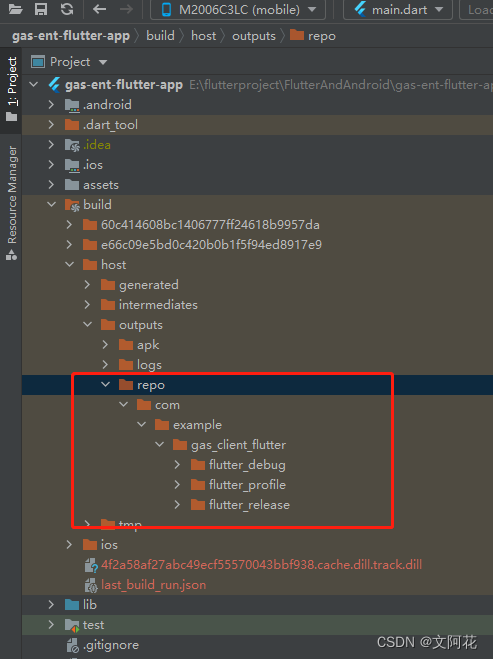
Task: Collapse the gas_client_flutter folder
Action: tap(160, 444)
